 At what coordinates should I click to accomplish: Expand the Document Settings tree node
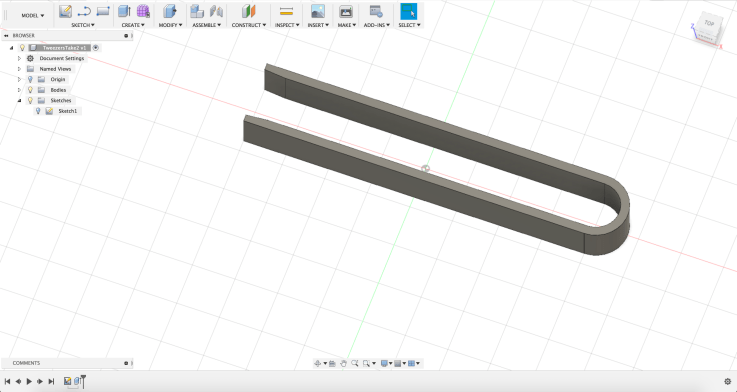(19, 58)
